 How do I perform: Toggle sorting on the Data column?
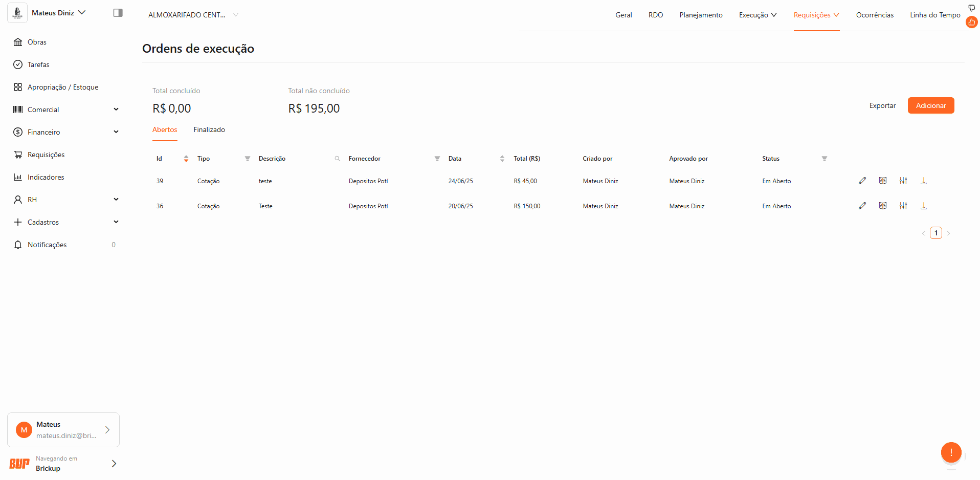tap(502, 159)
